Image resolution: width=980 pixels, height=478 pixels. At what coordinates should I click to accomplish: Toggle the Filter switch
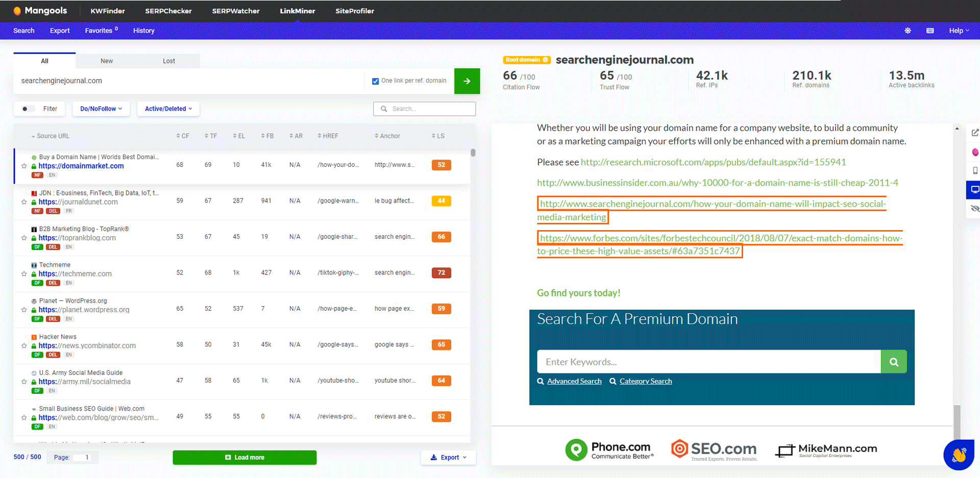tap(29, 109)
